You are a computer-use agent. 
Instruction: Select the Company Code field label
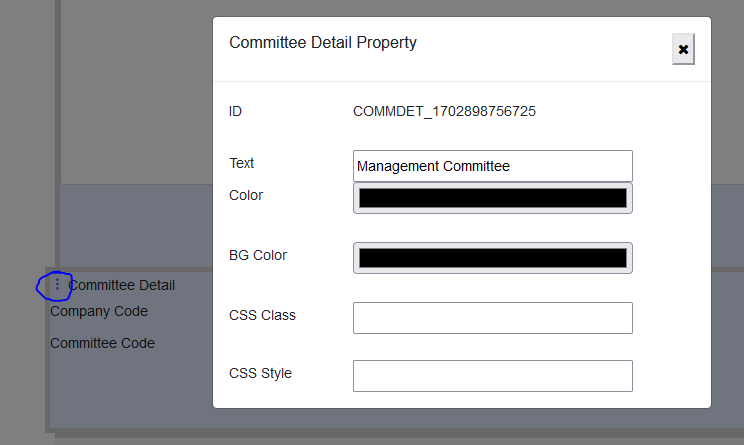tap(99, 311)
